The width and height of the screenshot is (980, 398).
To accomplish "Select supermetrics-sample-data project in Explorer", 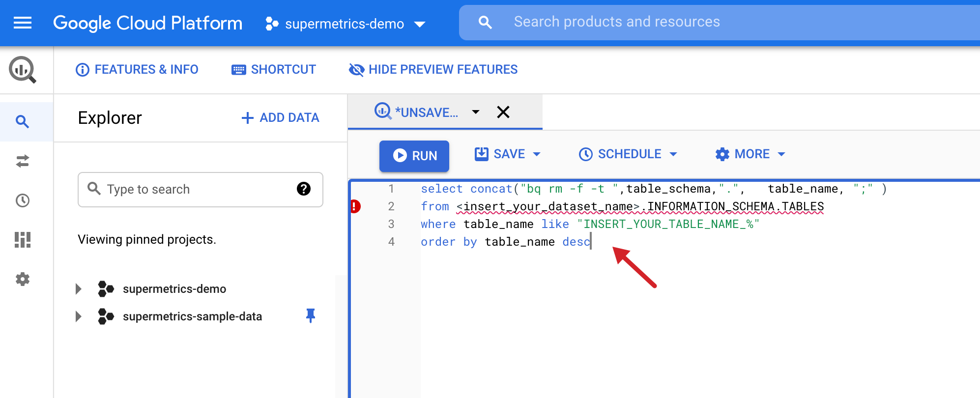I will pos(192,316).
